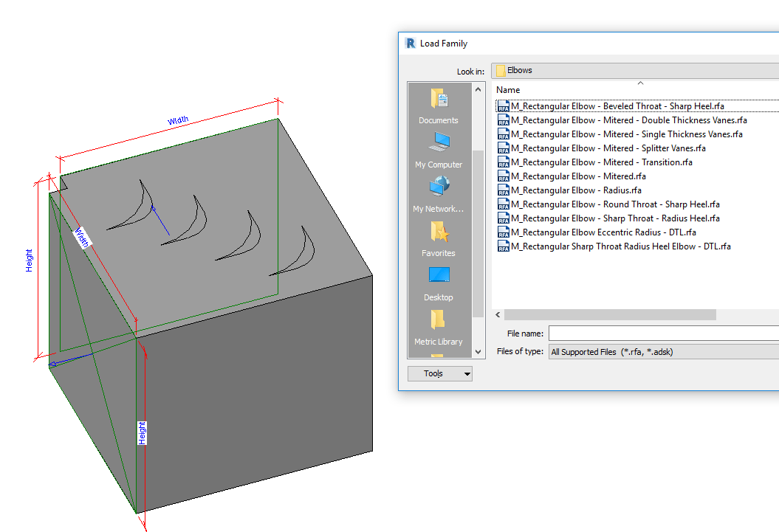Open Documents in the places sidebar
This screenshot has height=532, width=779.
439,106
